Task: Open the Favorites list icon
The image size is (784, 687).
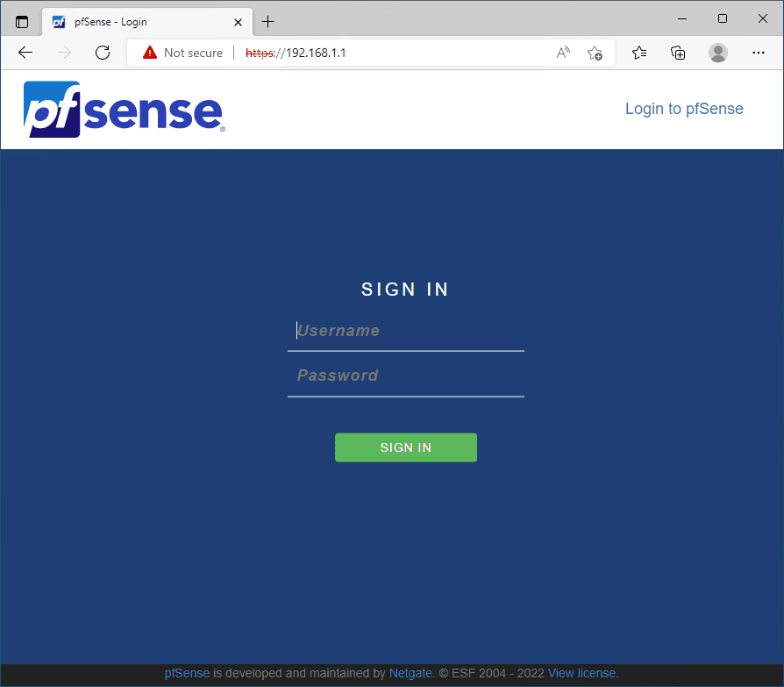Action: [x=639, y=53]
